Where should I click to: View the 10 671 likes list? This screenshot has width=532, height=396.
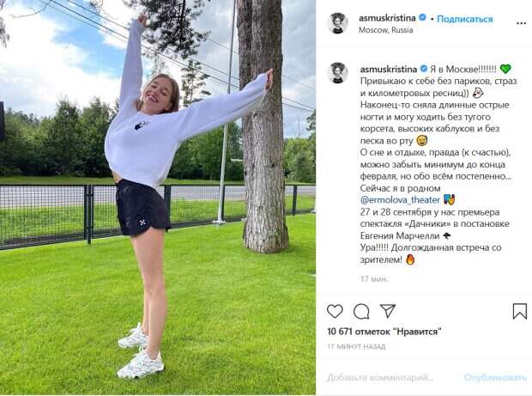(384, 332)
